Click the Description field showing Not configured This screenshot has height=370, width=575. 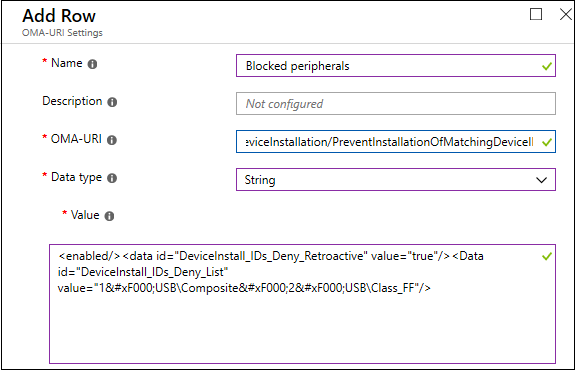click(x=396, y=103)
